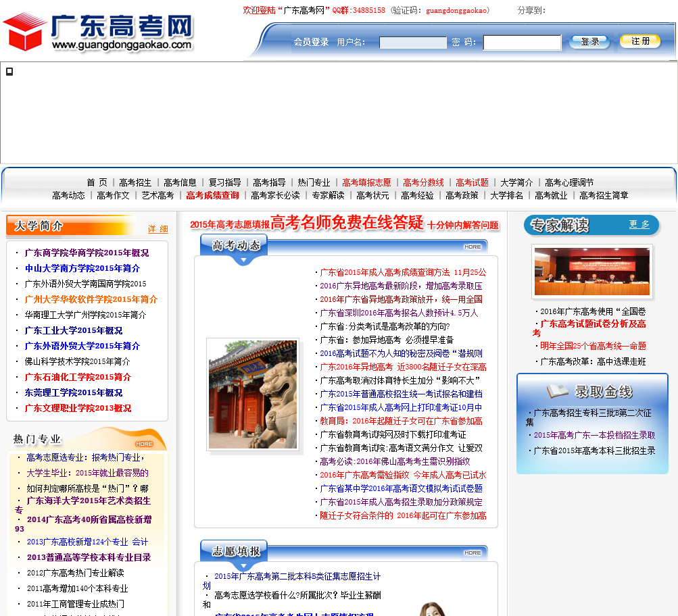Click the red cube site logo
This screenshot has height=616, width=678.
(x=24, y=32)
